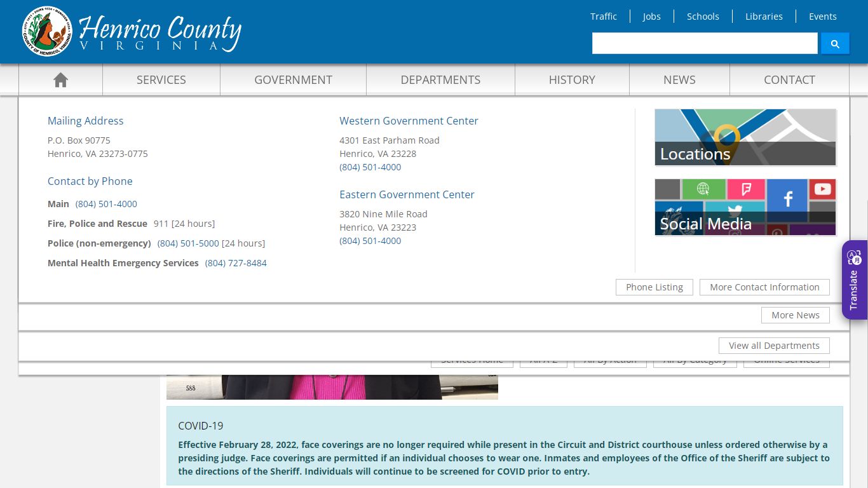Open the News menu
The width and height of the screenshot is (868, 488).
pyautogui.click(x=679, y=79)
